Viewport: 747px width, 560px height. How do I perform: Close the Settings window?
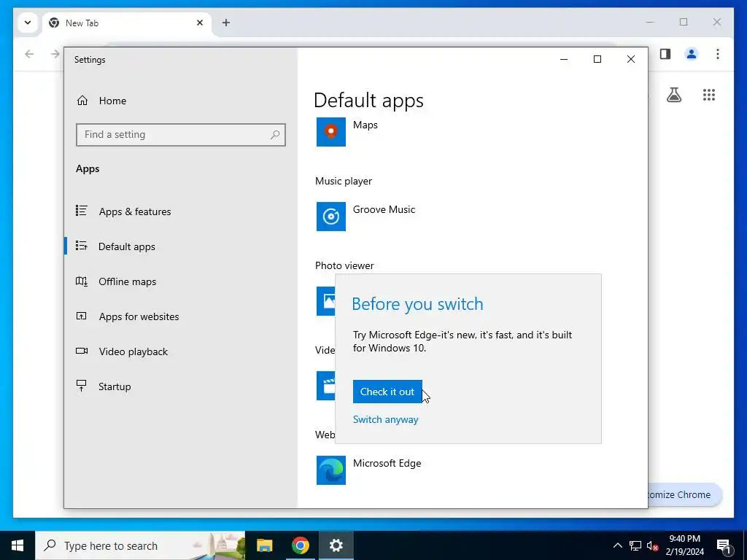coord(631,59)
